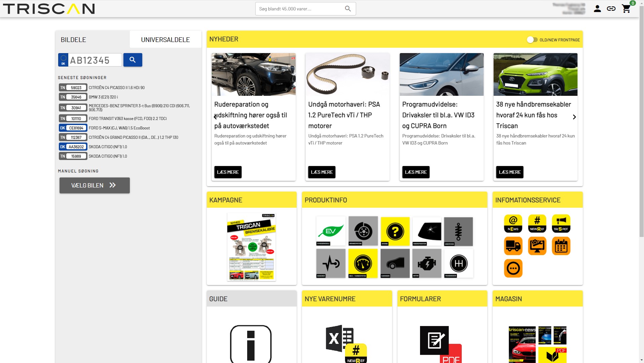Click LÆS MERE under håndbremsekabler article
The image size is (644, 363).
click(x=509, y=172)
